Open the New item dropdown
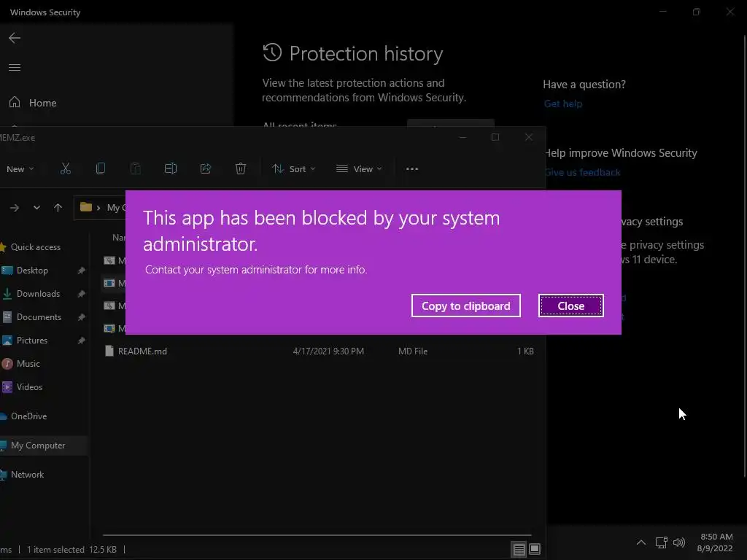 (x=20, y=168)
